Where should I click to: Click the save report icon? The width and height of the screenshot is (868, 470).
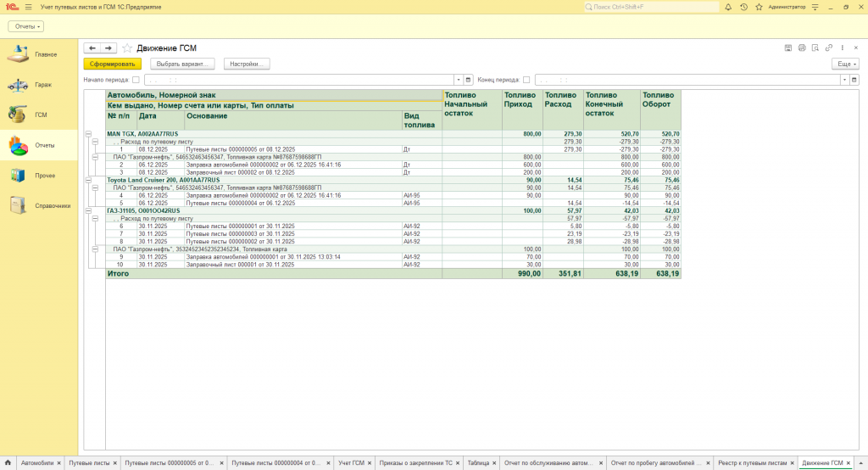pyautogui.click(x=788, y=48)
